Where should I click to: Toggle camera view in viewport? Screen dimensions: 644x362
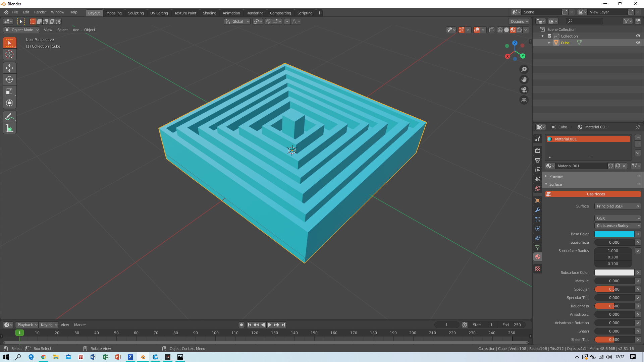(524, 90)
